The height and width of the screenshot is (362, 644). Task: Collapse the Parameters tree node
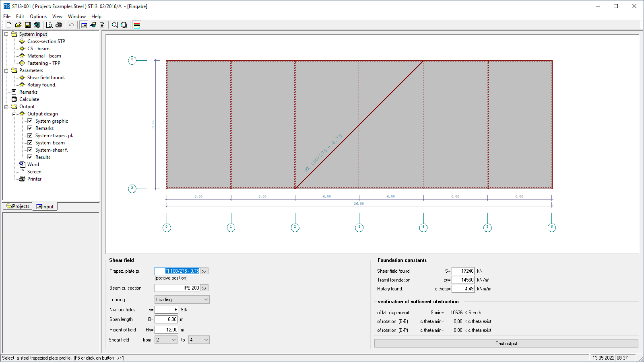[6, 70]
